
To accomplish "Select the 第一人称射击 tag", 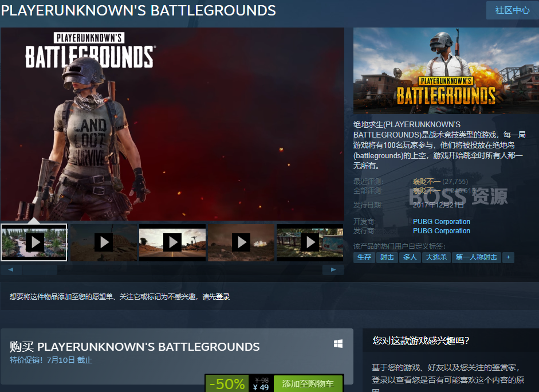I will coord(476,257).
